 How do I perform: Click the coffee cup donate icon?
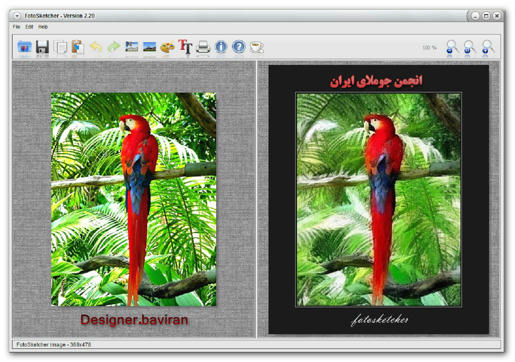(257, 47)
